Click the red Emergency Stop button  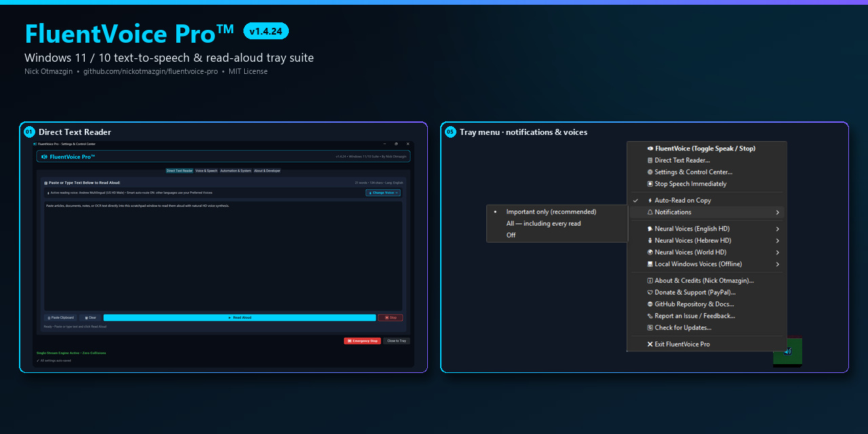[x=362, y=341]
